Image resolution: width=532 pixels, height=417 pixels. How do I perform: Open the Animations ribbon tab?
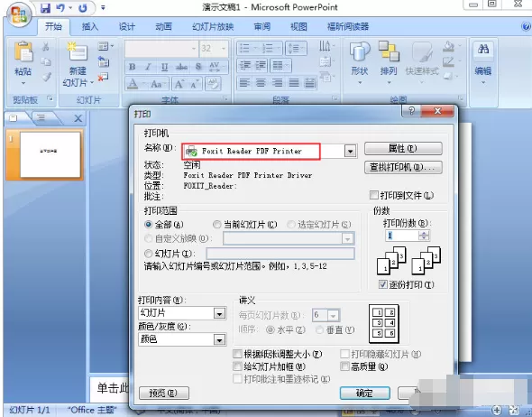[x=163, y=26]
